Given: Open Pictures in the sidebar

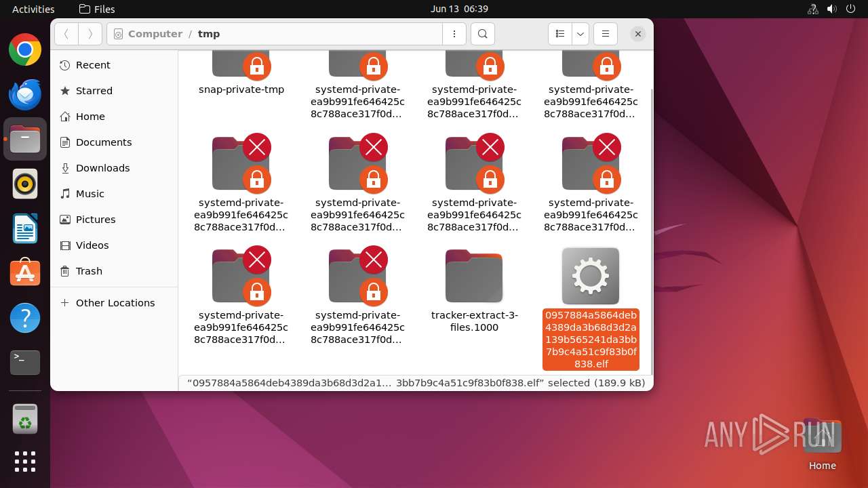Looking at the screenshot, I should pos(114,220).
